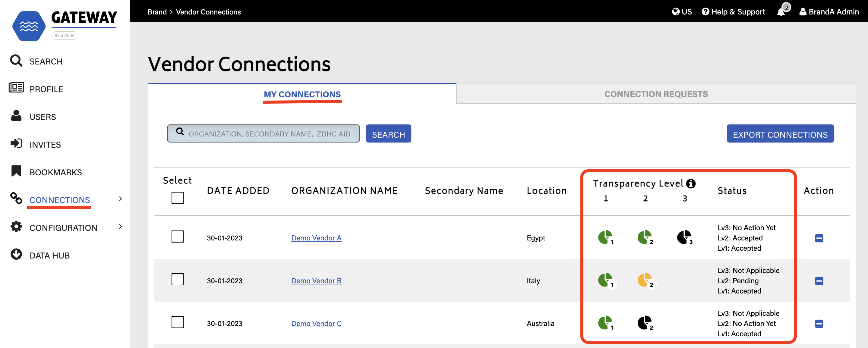Expand the Connections submenu chevron

tap(120, 199)
